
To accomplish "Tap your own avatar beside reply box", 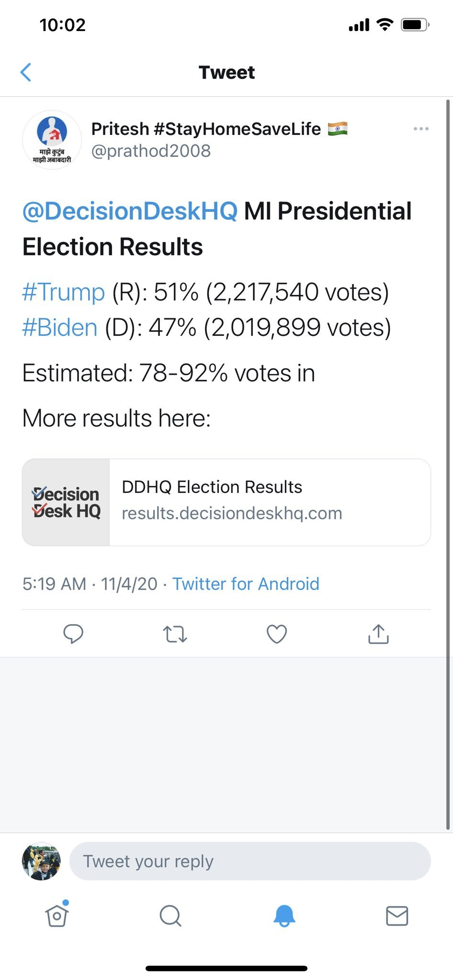I will tap(41, 861).
